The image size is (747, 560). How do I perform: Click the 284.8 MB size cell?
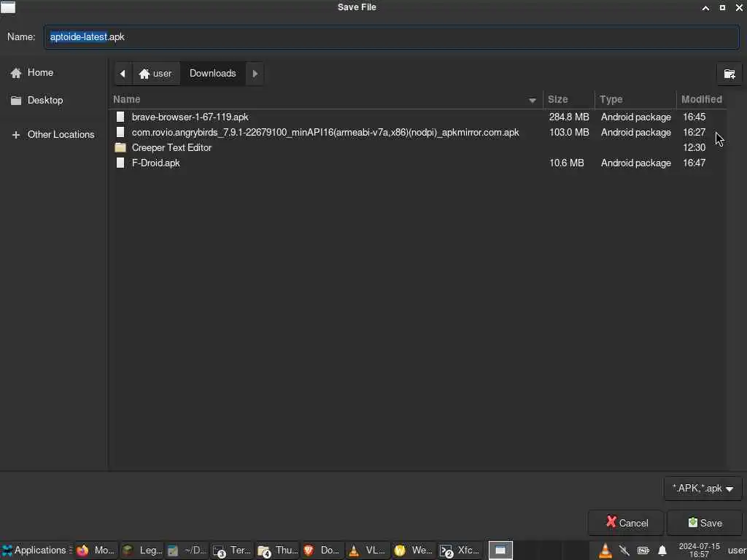pos(569,117)
